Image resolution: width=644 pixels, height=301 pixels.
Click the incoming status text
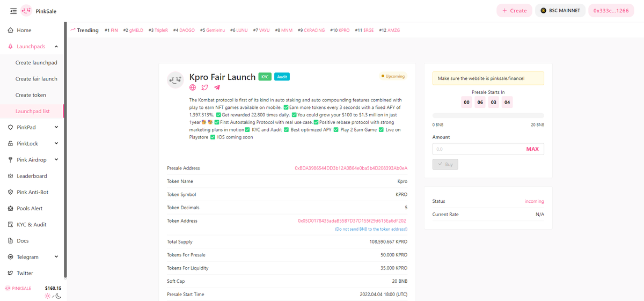point(534,201)
